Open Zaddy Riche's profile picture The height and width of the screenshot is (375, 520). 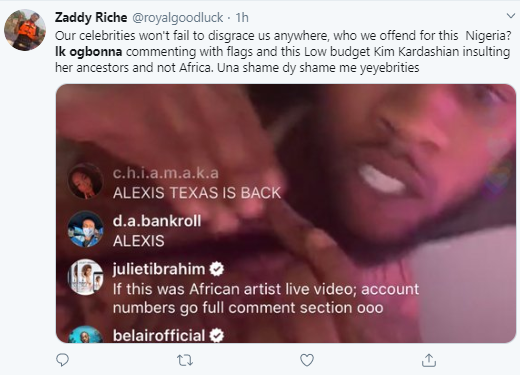pos(25,30)
